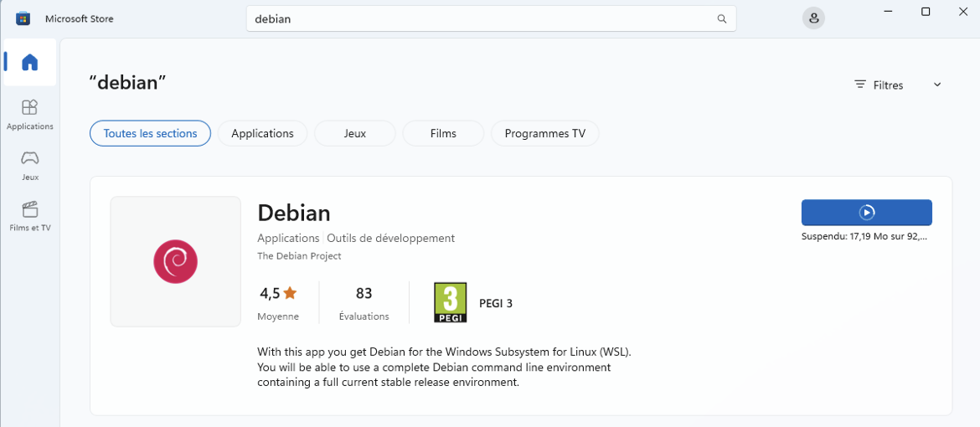
Task: Open Films et TV in the sidebar
Action: point(30,216)
